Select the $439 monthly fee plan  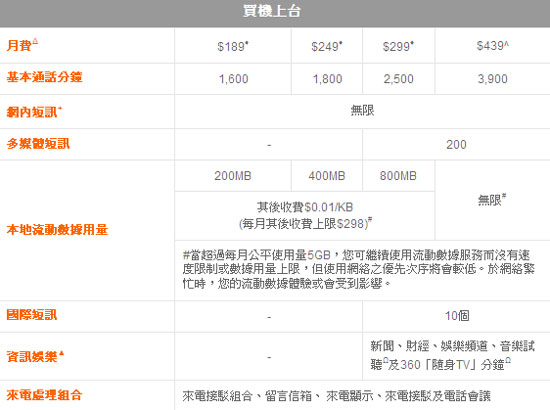pyautogui.click(x=492, y=46)
